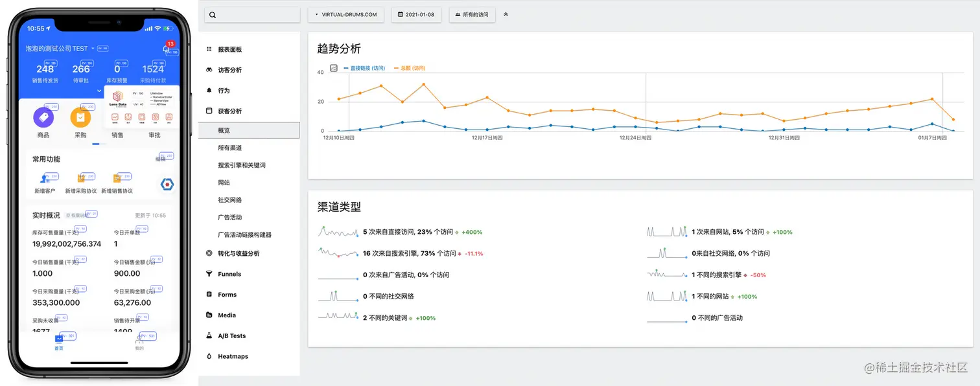Switch to the 我的 tab on phone
980x386 pixels.
139,343
